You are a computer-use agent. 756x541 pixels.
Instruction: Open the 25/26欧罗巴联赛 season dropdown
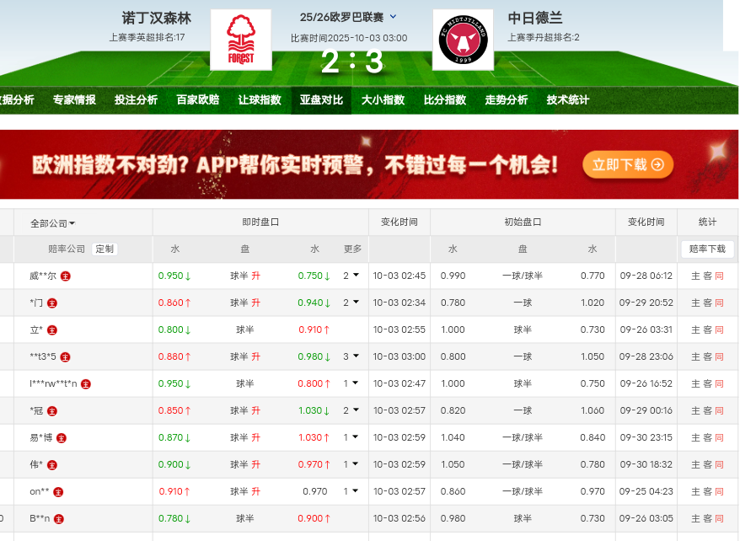(393, 17)
